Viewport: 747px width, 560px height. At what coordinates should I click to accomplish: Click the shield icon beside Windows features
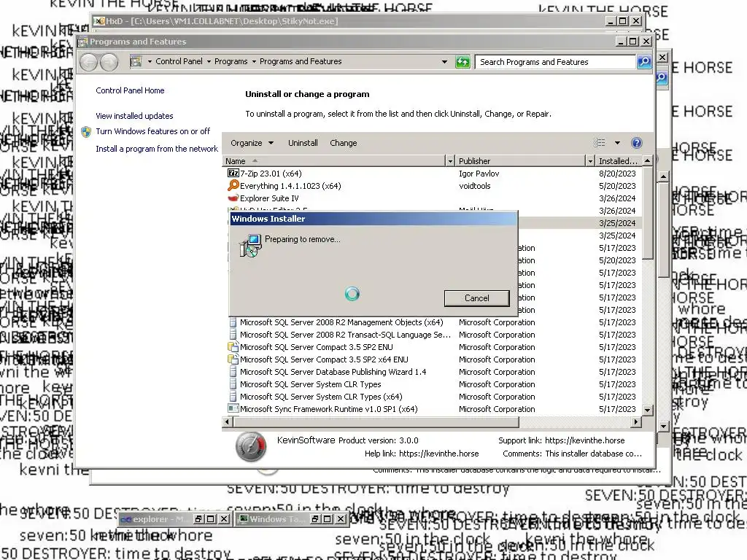pos(86,132)
